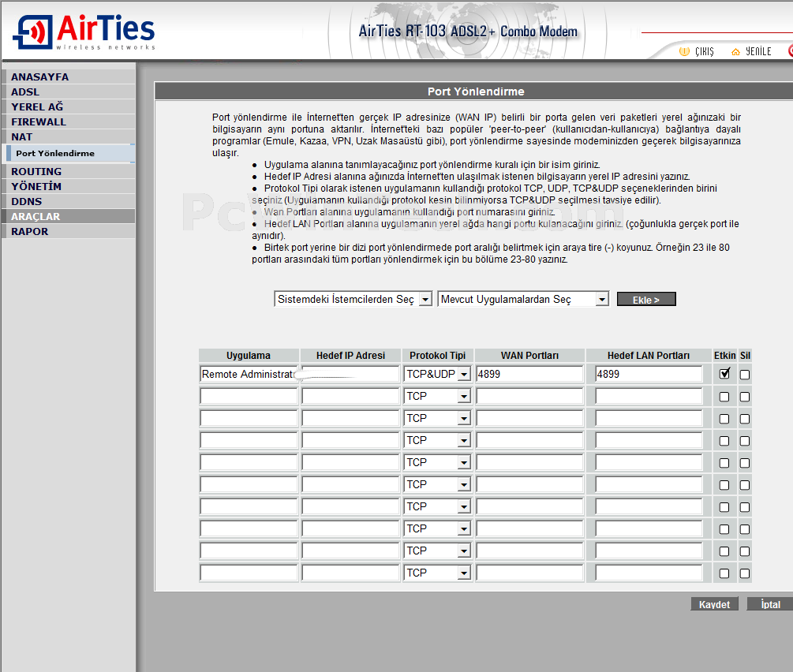Screen dimensions: 793x672
Task: Click the Hedef IP Adresi column header
Action: (350, 356)
